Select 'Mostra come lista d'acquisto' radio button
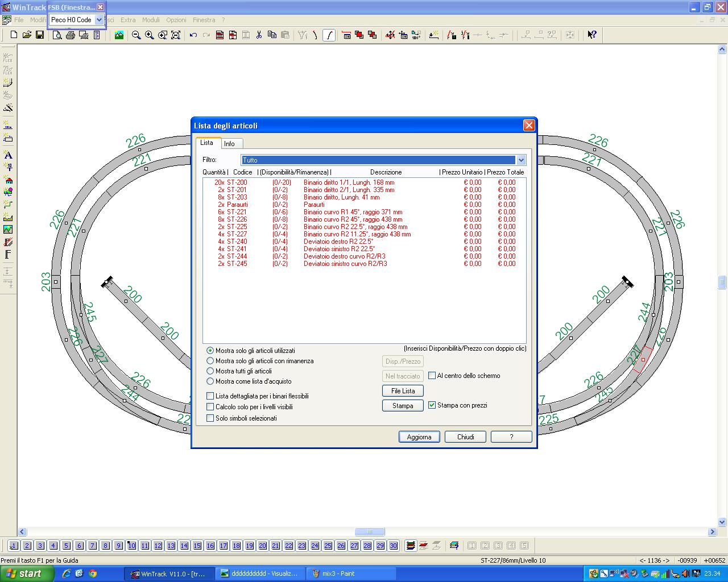 210,381
